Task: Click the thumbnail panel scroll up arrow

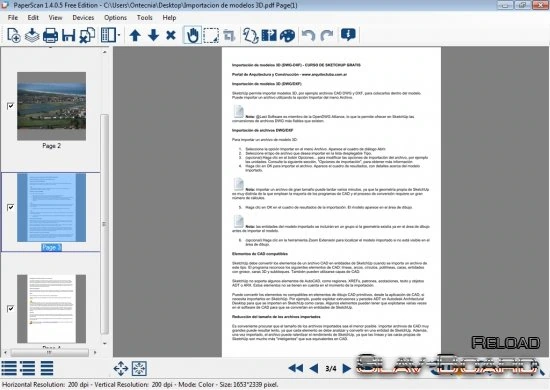Action: tap(105, 52)
